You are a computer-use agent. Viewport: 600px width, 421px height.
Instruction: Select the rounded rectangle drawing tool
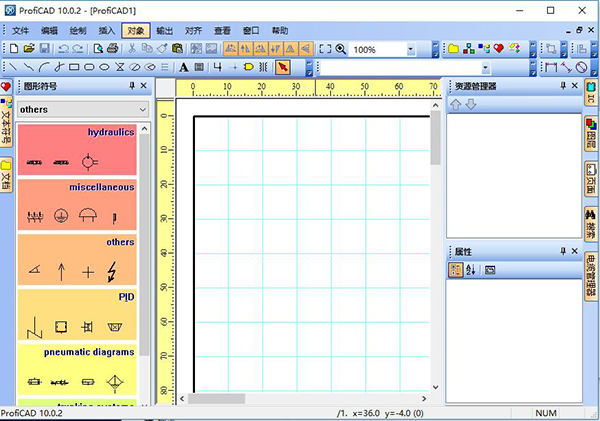coord(89,67)
